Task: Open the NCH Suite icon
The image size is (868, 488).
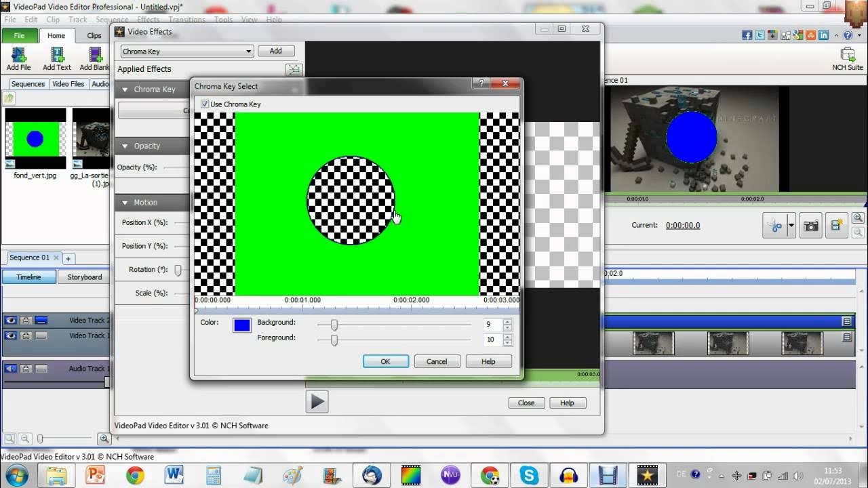Action: coord(848,54)
